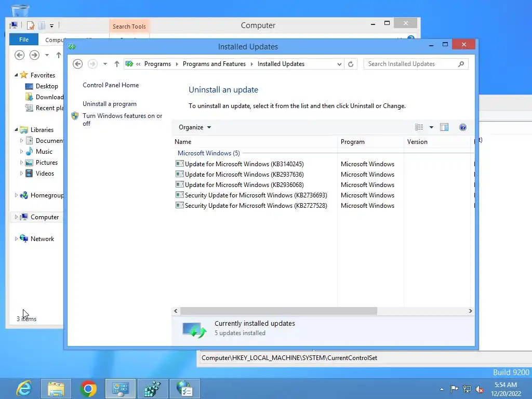532x399 pixels.
Task: Click icon of update KB3140245
Action: pos(179,164)
